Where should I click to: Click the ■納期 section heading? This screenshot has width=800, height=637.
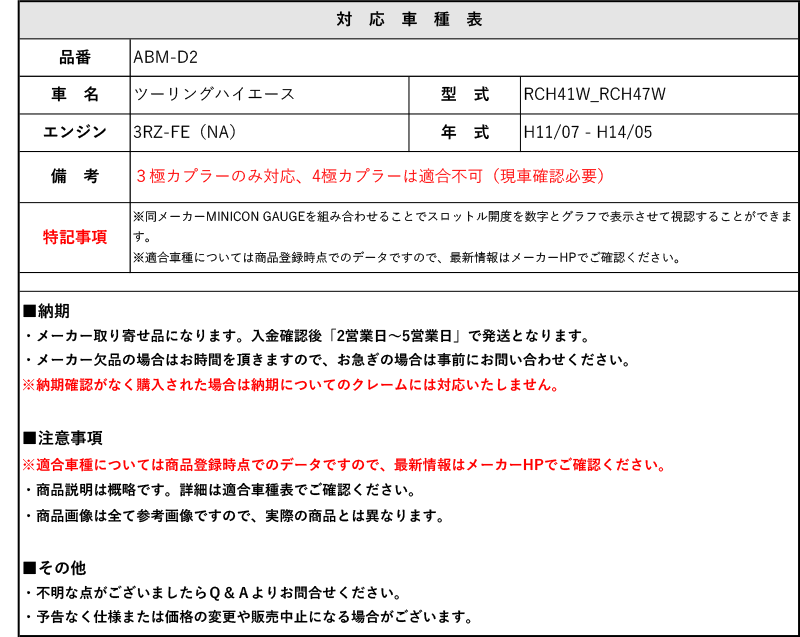[46, 310]
